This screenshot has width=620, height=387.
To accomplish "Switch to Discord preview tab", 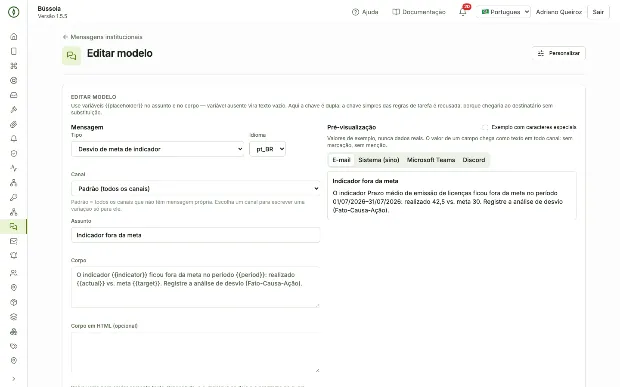I will [x=474, y=160].
